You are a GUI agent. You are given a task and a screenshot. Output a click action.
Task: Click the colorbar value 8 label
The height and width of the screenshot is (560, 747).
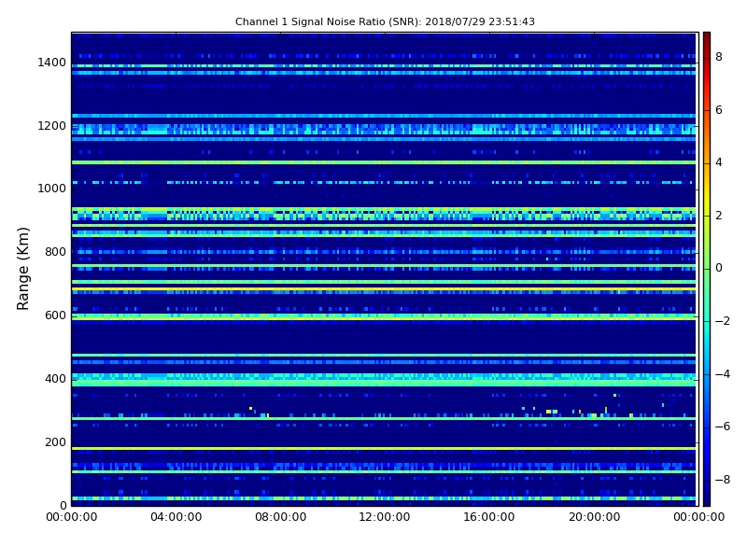coord(719,57)
